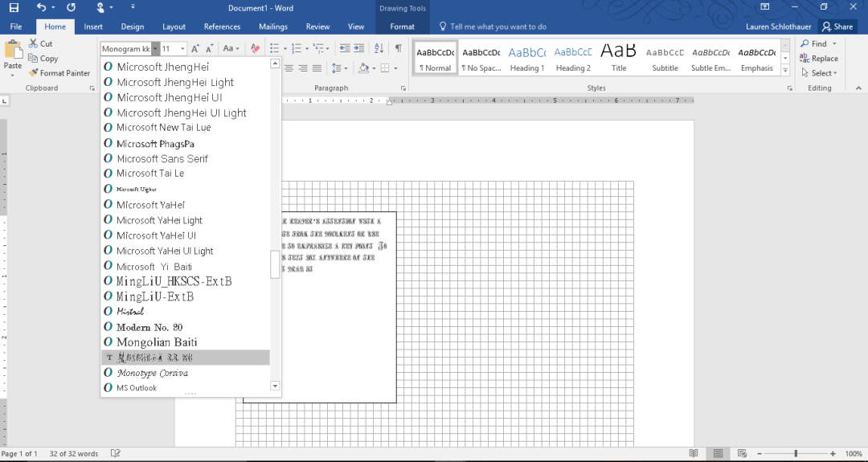The image size is (868, 462).
Task: Click the 100% zoom level
Action: point(853,453)
